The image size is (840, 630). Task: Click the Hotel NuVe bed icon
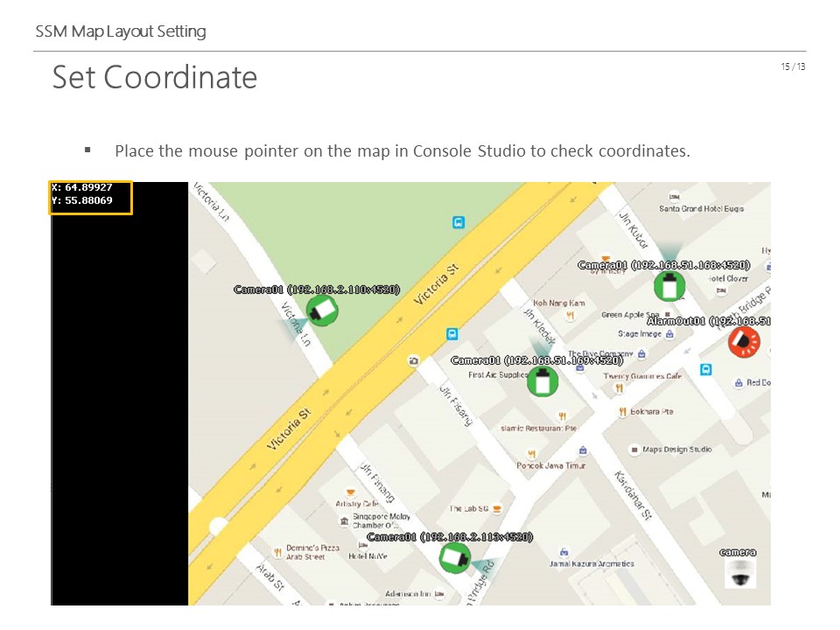pos(362,546)
